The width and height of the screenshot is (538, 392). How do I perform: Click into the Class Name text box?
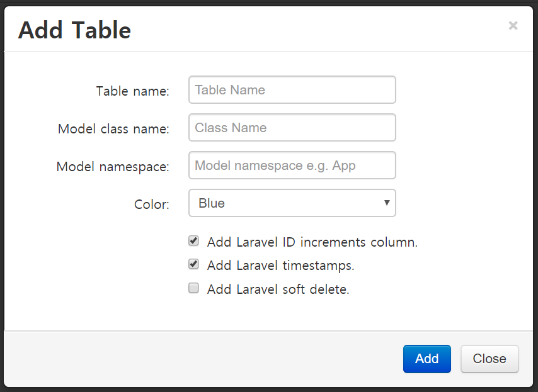(x=292, y=128)
